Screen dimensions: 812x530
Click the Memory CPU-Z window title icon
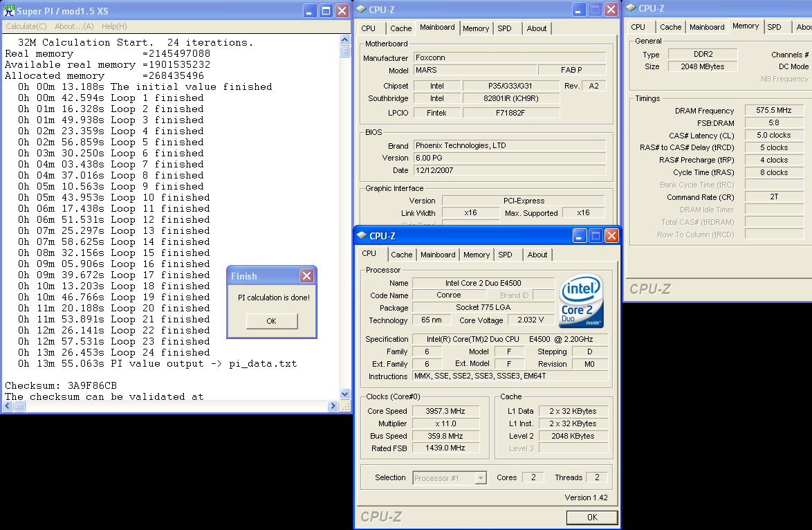point(631,8)
